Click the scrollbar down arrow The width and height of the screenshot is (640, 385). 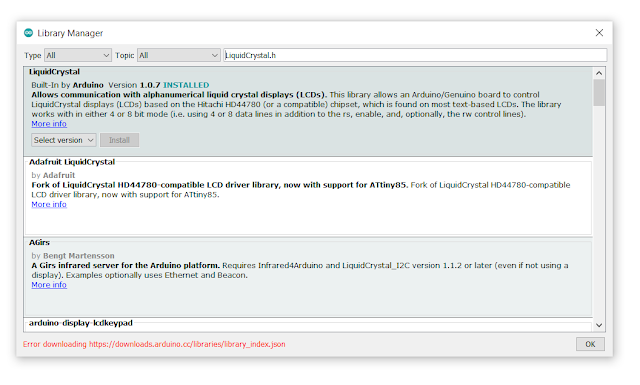point(599,325)
